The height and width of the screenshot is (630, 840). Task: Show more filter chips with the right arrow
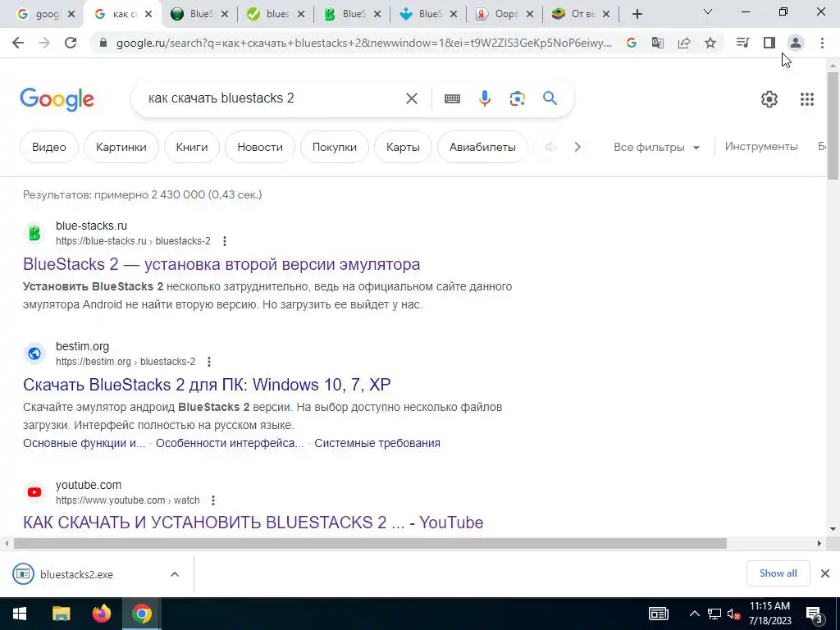click(577, 147)
